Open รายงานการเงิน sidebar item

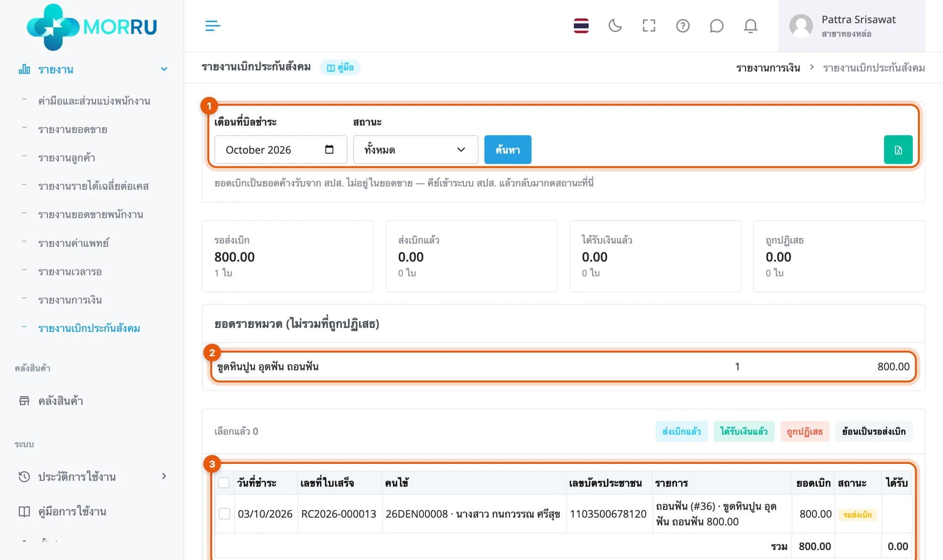[x=70, y=300]
